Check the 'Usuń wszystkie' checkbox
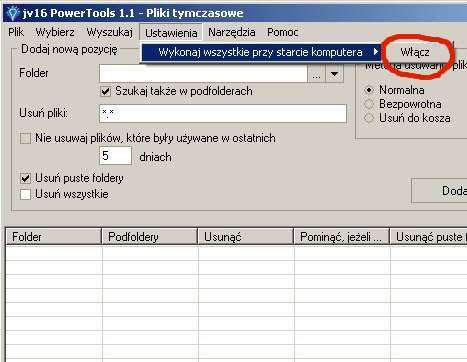This screenshot has width=467, height=362. click(26, 194)
